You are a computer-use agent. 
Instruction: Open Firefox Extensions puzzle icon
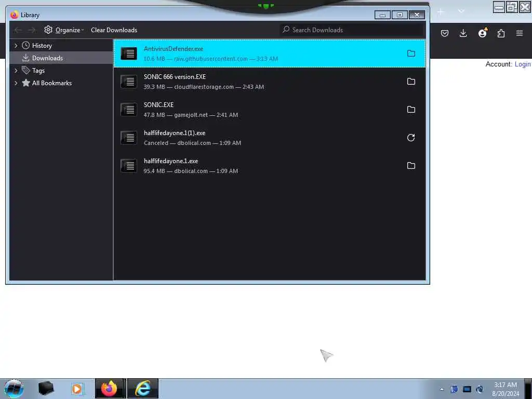point(501,33)
